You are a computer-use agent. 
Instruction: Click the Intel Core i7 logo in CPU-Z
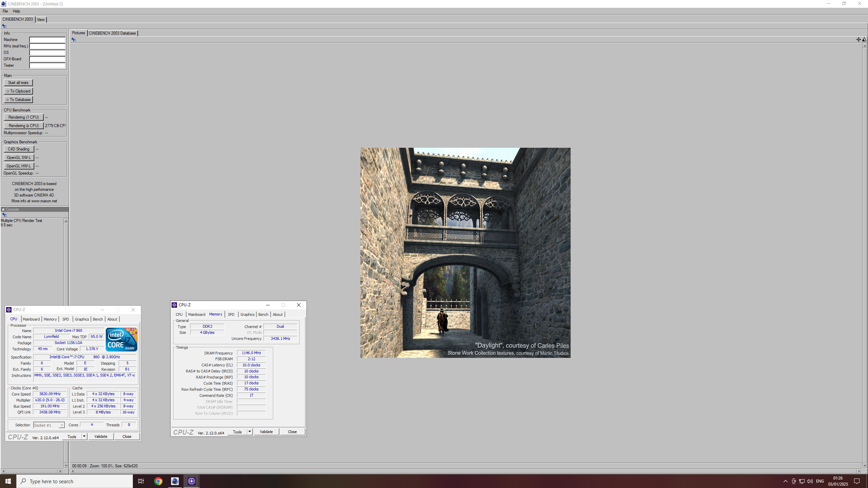click(x=121, y=339)
